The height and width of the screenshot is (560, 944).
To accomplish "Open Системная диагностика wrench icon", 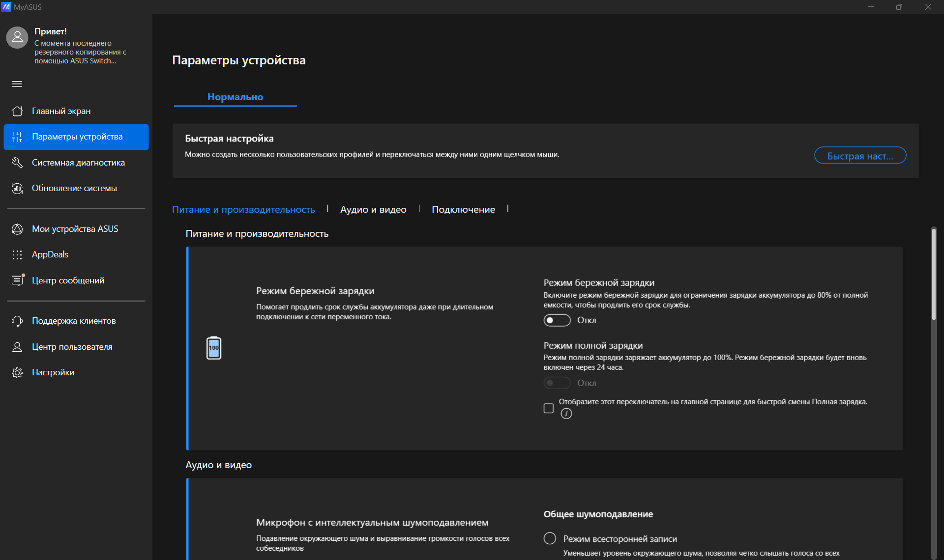I will pyautogui.click(x=17, y=163).
